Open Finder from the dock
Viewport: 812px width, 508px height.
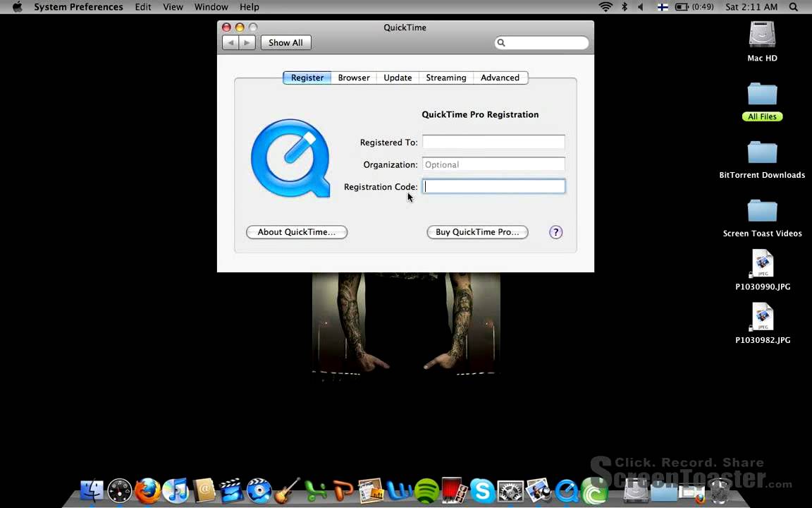click(92, 490)
